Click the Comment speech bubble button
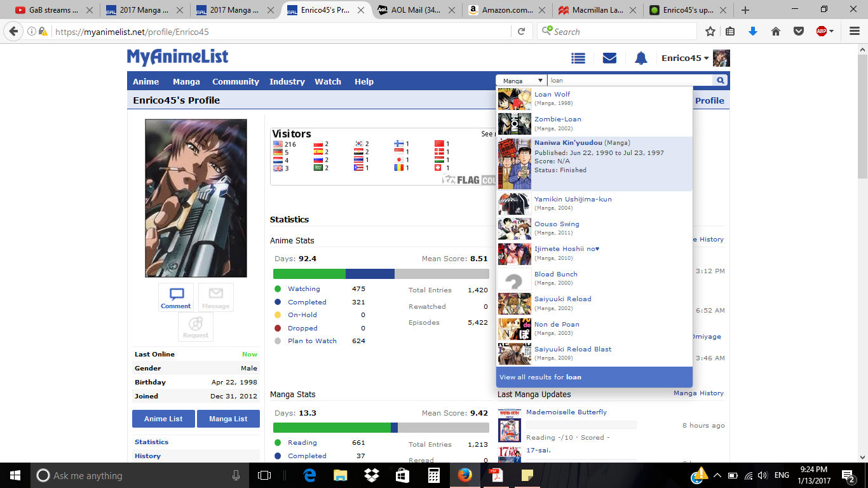 [x=176, y=297]
